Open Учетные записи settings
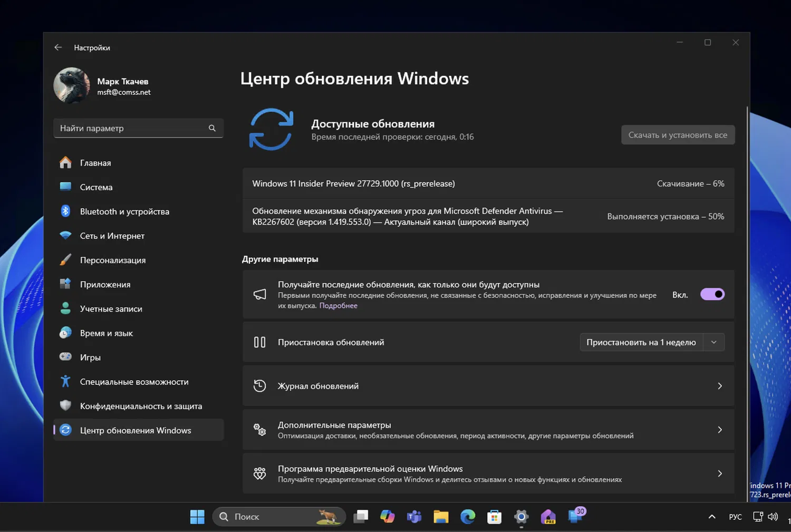 111,308
